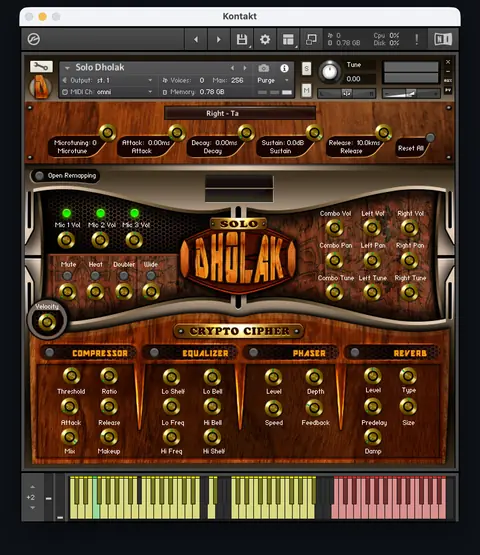Turn on the Compressor effect
Screen dimensions: 480x555
click(x=50, y=352)
